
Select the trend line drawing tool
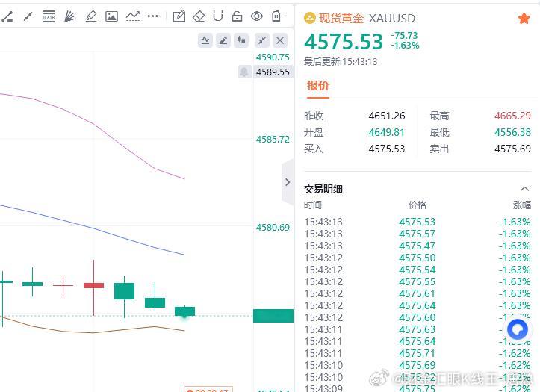coord(7,16)
